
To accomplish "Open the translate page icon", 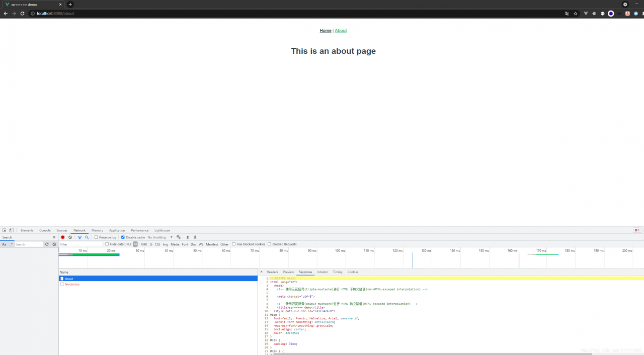I will click(x=567, y=14).
